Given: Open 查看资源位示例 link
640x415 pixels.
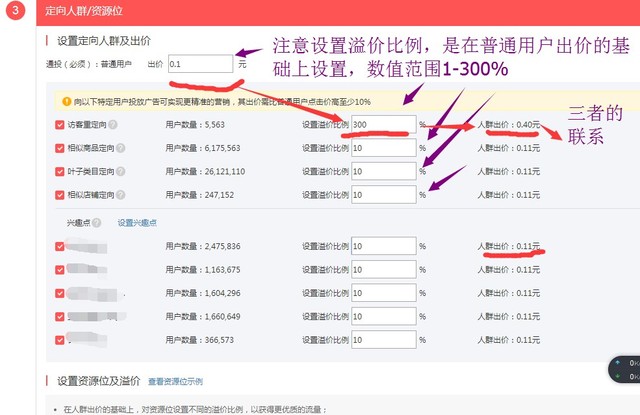Looking at the screenshot, I should click(x=175, y=382).
